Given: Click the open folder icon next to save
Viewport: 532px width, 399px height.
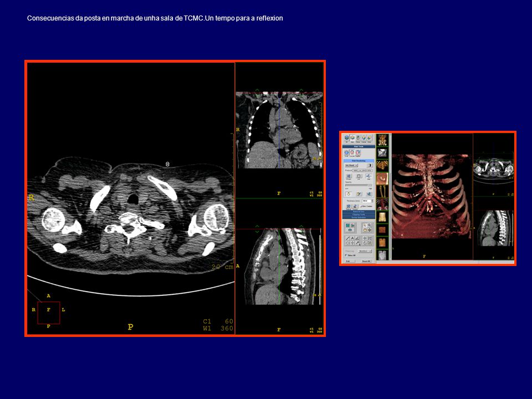Looking at the screenshot, I should click(x=352, y=226).
